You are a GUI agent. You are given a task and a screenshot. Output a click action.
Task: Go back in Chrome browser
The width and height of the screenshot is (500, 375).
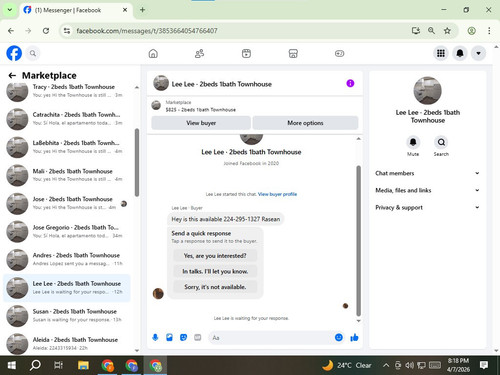11,31
